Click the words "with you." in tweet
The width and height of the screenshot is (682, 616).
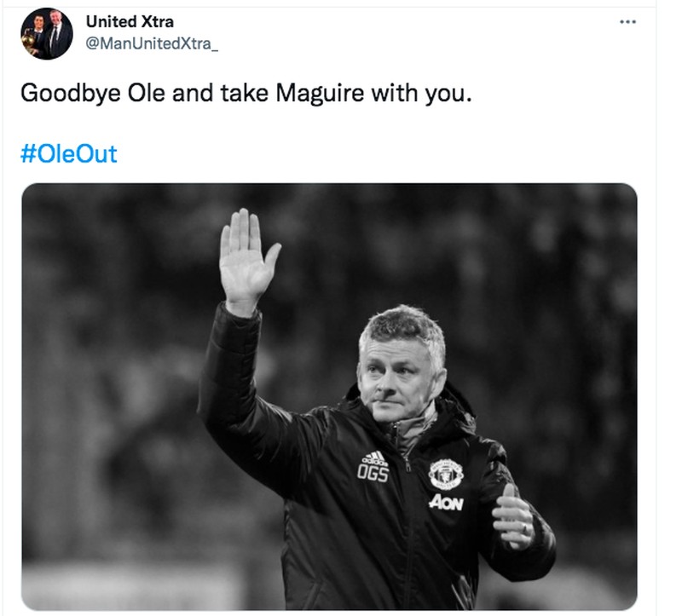point(420,92)
